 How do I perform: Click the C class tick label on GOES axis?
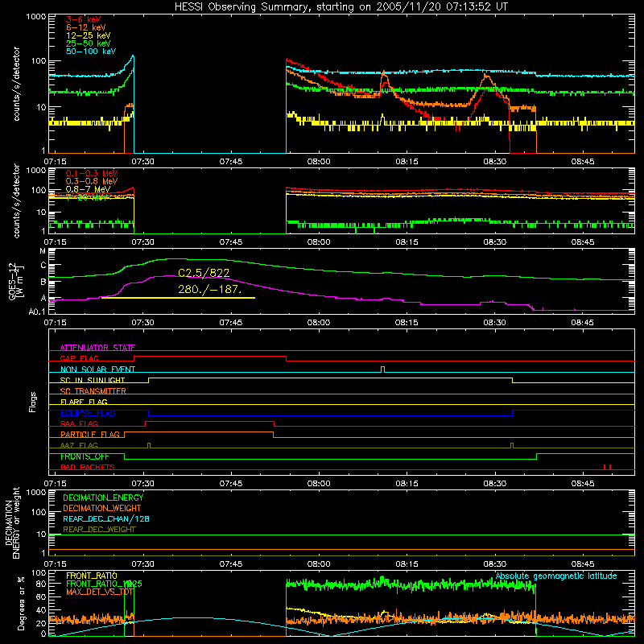click(43, 266)
